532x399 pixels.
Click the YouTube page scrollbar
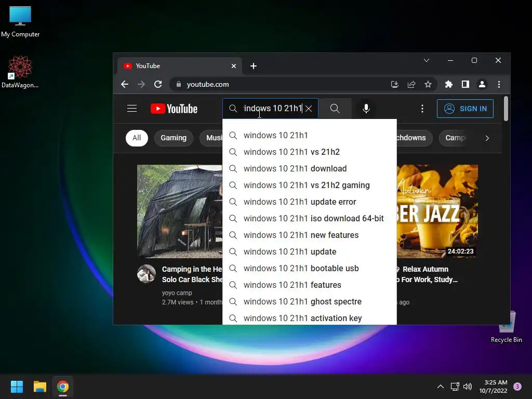[x=506, y=109]
